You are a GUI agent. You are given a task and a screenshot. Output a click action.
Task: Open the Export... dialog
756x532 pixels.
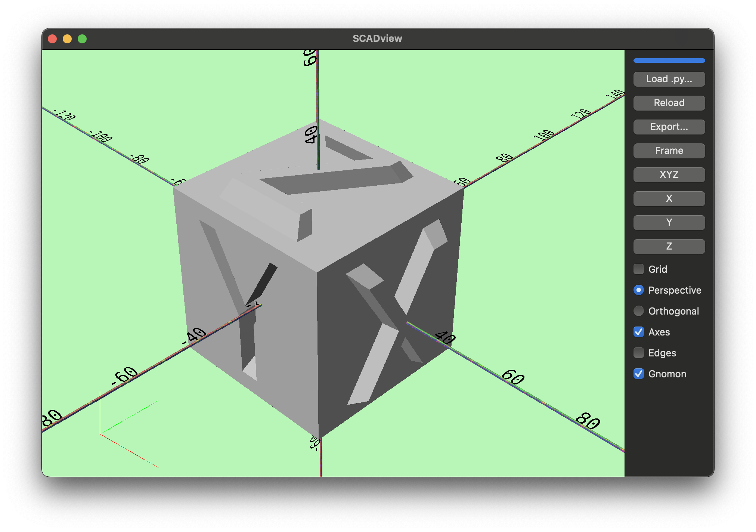coord(669,127)
